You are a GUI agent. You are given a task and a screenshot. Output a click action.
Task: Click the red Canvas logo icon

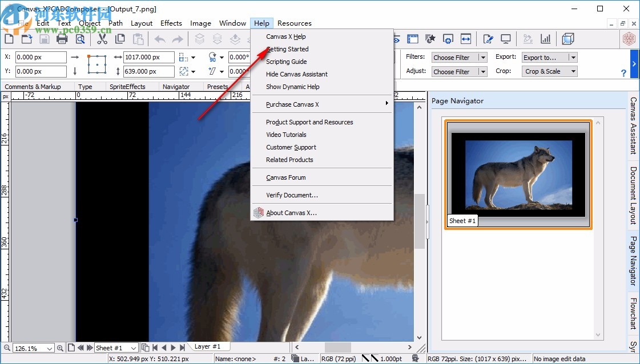[x=629, y=39]
